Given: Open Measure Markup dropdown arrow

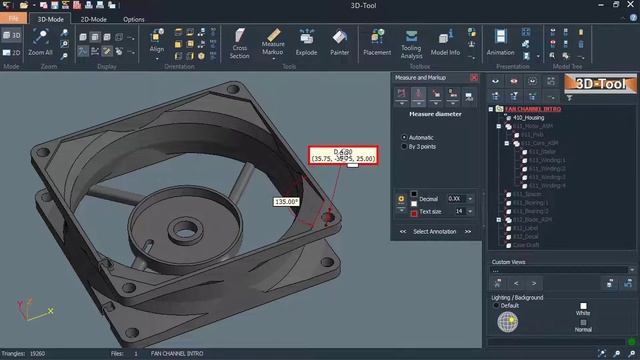Looking at the screenshot, I should [x=273, y=59].
